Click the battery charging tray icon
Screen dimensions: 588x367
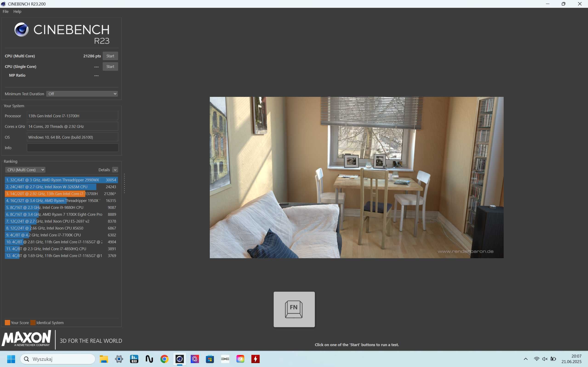pyautogui.click(x=553, y=359)
